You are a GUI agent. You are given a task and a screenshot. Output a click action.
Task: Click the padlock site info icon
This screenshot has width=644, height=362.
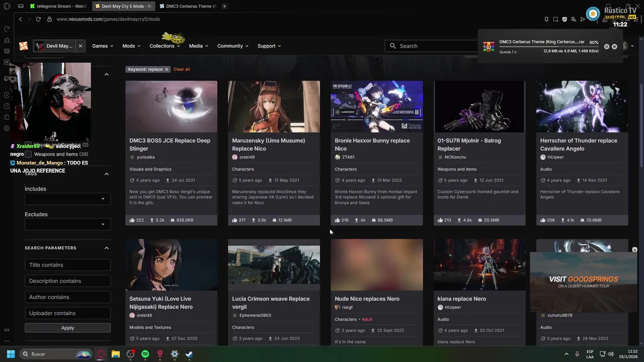pyautogui.click(x=49, y=19)
